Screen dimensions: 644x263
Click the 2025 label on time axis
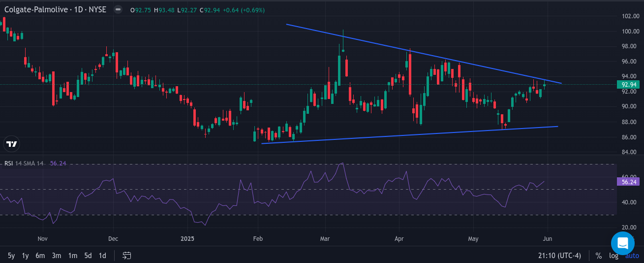(x=187, y=239)
